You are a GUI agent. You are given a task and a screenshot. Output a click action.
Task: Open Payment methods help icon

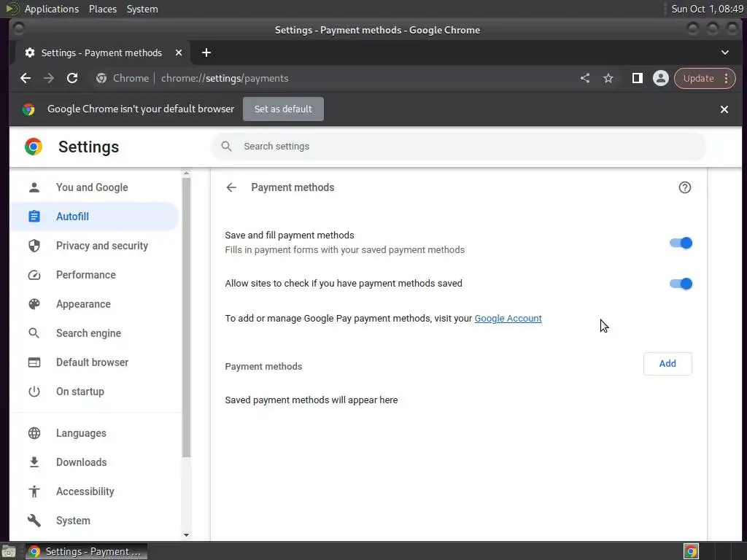[x=684, y=187]
